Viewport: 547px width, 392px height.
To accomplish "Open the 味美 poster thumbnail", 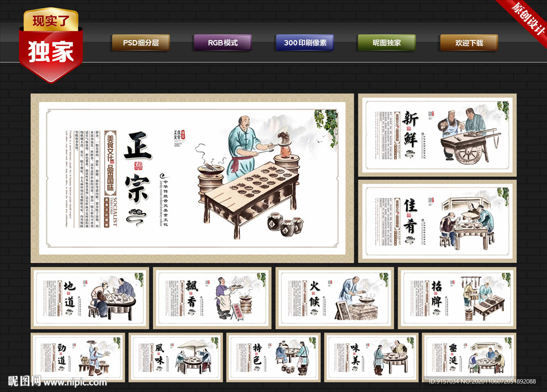I will (x=372, y=357).
